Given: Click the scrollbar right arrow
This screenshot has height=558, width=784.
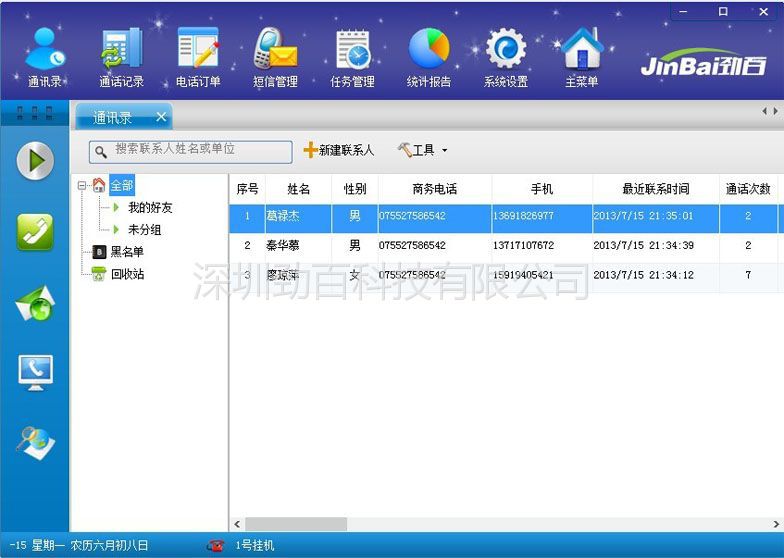Looking at the screenshot, I should pyautogui.click(x=776, y=524).
